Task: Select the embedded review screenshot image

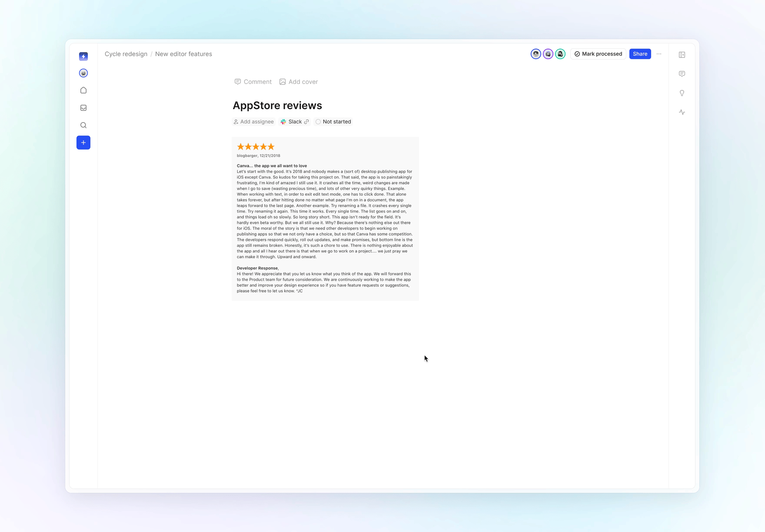Action: [325, 219]
